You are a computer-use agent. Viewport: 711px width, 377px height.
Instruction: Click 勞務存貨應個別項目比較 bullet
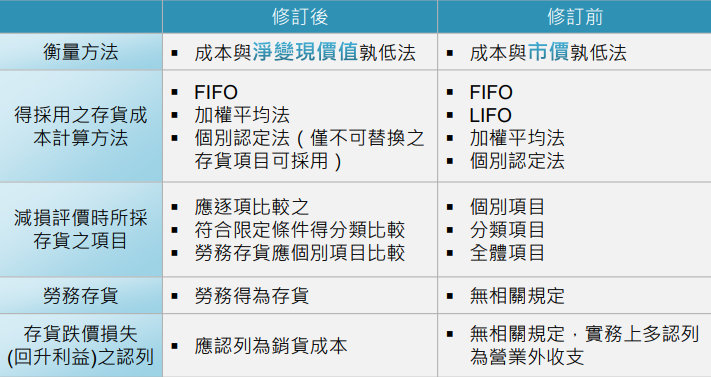(300, 253)
